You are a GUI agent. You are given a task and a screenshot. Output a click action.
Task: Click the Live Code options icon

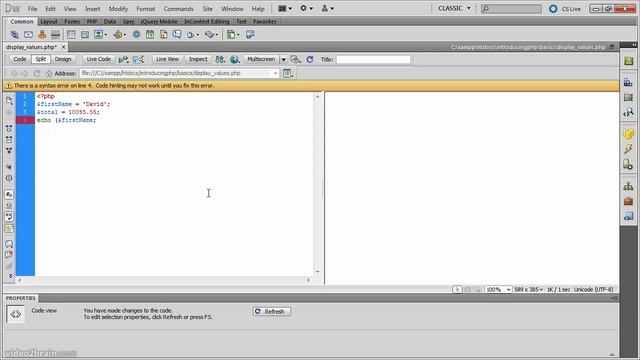pyautogui.click(x=123, y=60)
